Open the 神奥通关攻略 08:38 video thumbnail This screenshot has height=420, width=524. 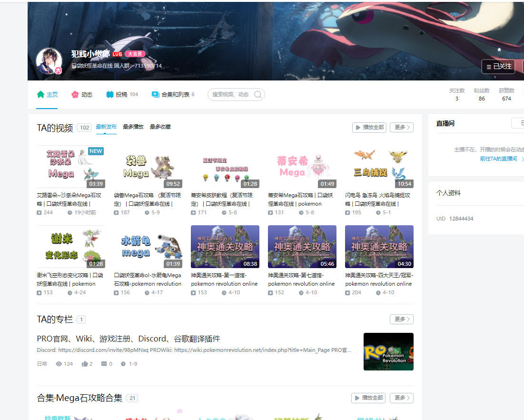point(225,247)
